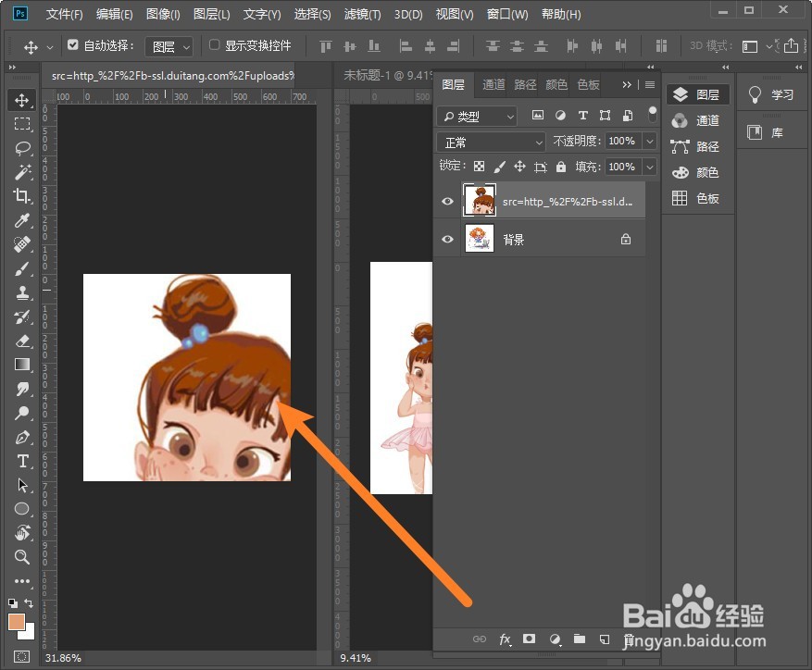Select the Ellipse shape tool

pyautogui.click(x=21, y=509)
